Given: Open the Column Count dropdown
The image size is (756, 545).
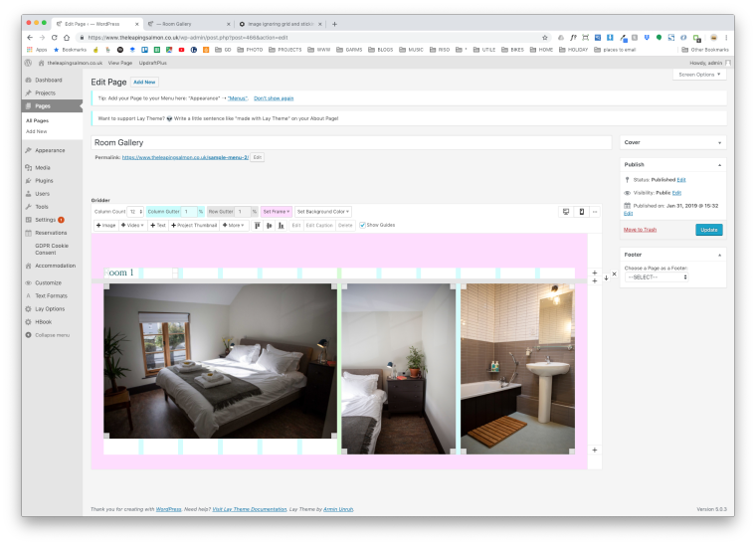Looking at the screenshot, I should [x=135, y=212].
